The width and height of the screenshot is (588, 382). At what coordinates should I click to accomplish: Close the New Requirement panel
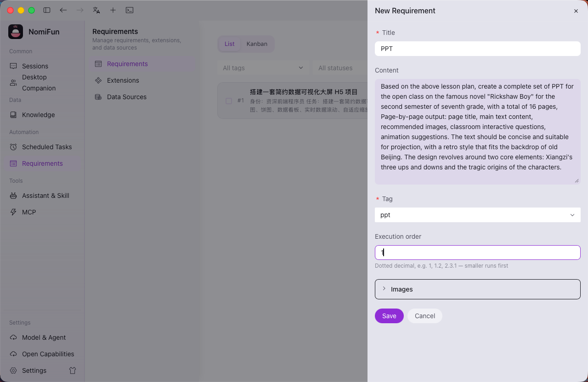[576, 11]
